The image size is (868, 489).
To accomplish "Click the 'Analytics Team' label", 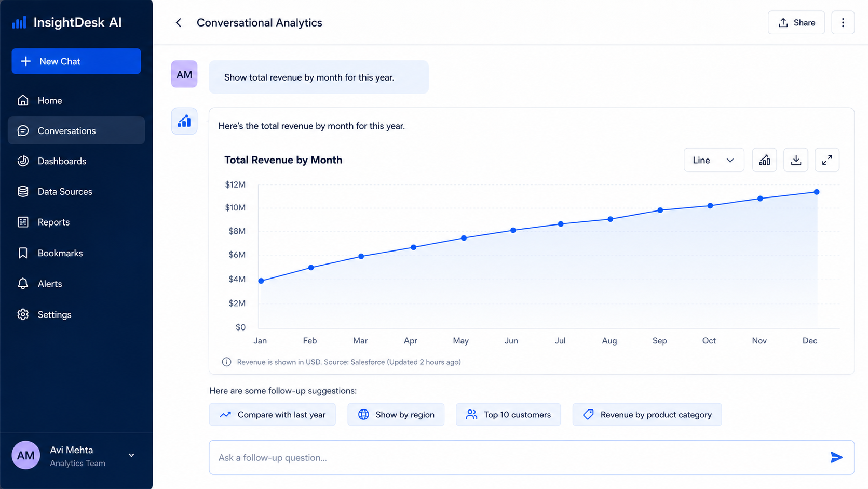I will click(77, 464).
